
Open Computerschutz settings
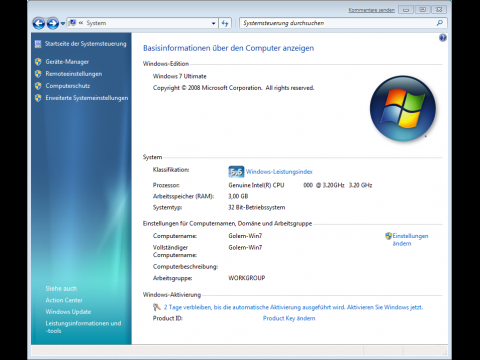click(x=68, y=86)
